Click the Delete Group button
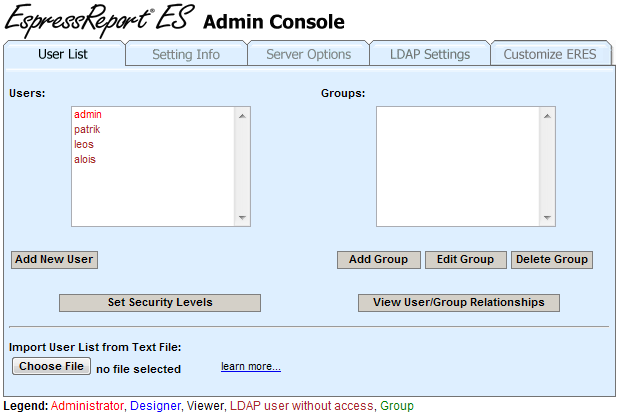631x416 pixels. coord(552,259)
